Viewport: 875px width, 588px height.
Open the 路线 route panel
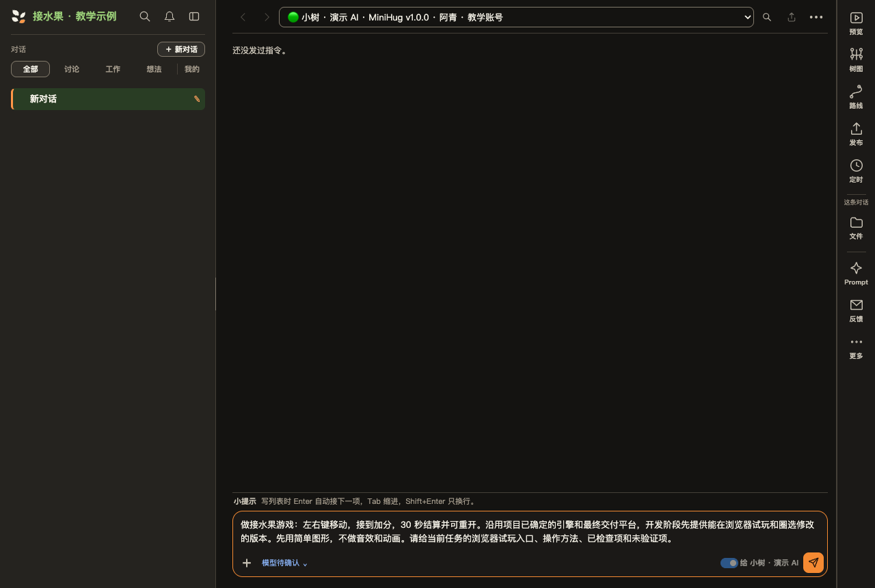[x=856, y=97]
